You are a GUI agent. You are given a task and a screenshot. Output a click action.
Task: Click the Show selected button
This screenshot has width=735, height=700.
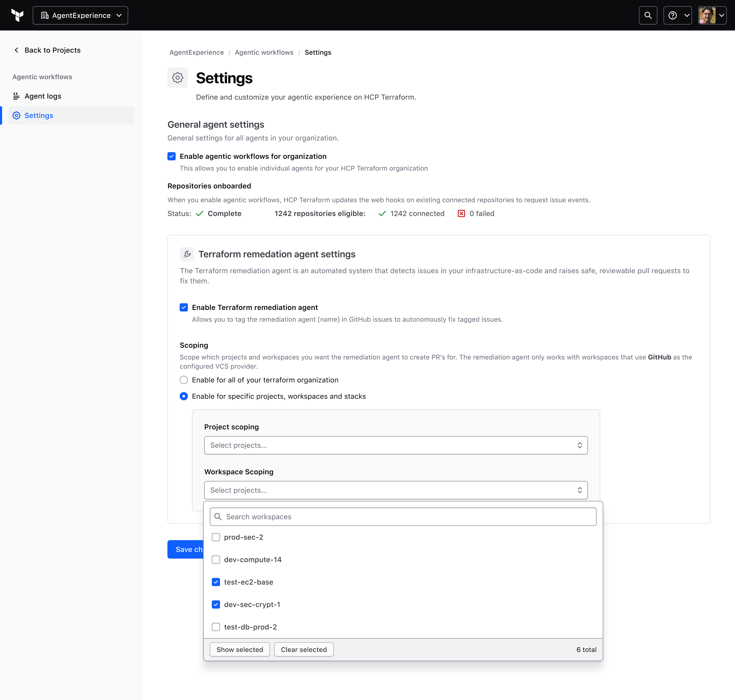pyautogui.click(x=240, y=650)
